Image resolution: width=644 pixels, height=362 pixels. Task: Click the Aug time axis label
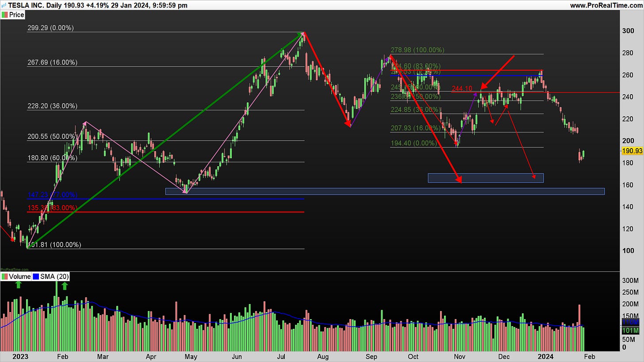coord(324,356)
